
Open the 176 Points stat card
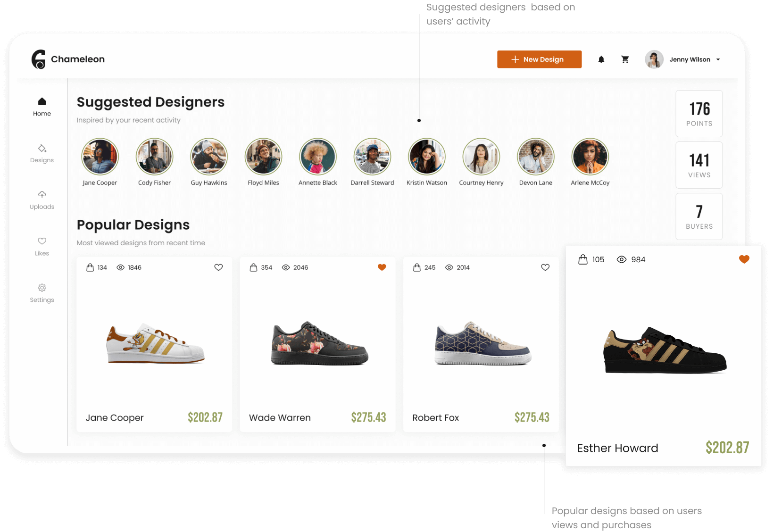(x=699, y=114)
